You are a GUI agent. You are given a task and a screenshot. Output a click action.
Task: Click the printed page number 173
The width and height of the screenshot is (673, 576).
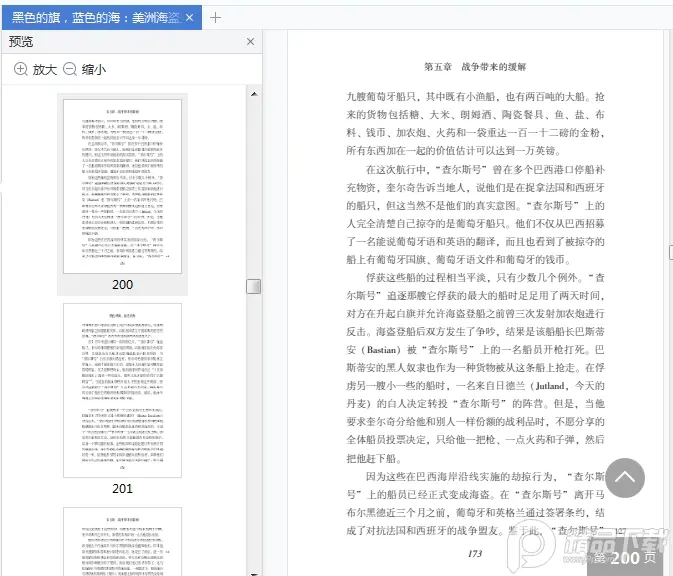(475, 554)
